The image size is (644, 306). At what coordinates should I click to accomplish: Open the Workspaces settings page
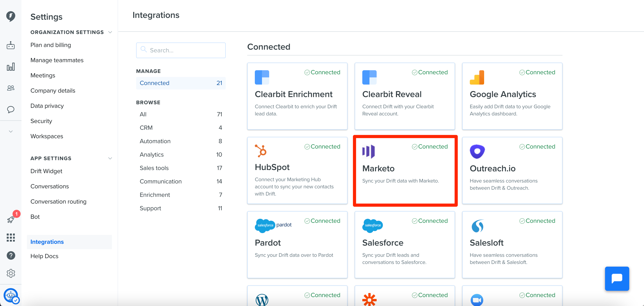[x=47, y=136]
